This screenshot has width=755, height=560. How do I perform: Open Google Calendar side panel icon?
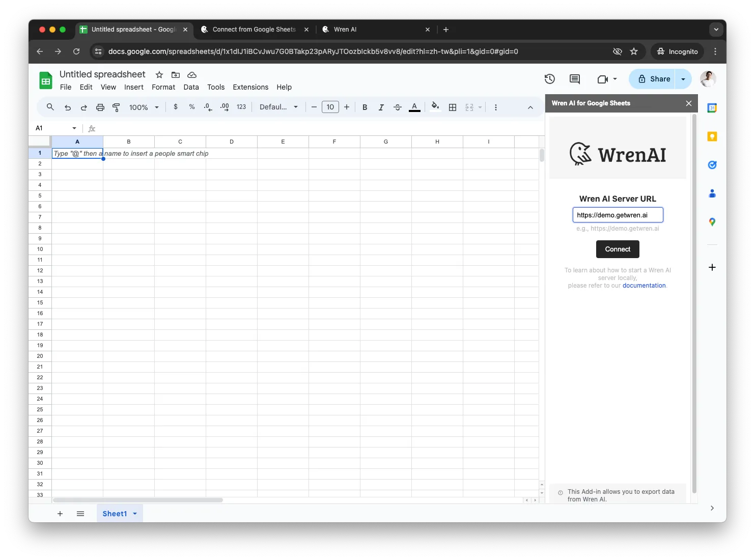[x=712, y=108]
